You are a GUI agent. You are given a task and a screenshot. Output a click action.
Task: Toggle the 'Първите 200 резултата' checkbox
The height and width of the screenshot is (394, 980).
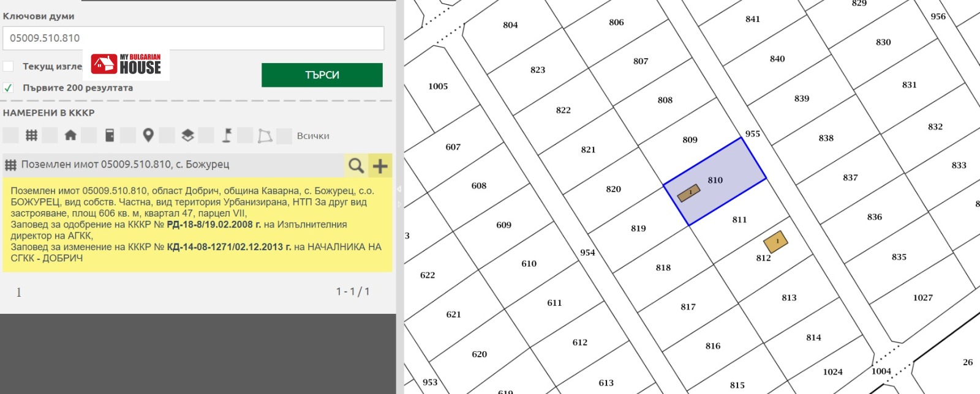point(9,87)
